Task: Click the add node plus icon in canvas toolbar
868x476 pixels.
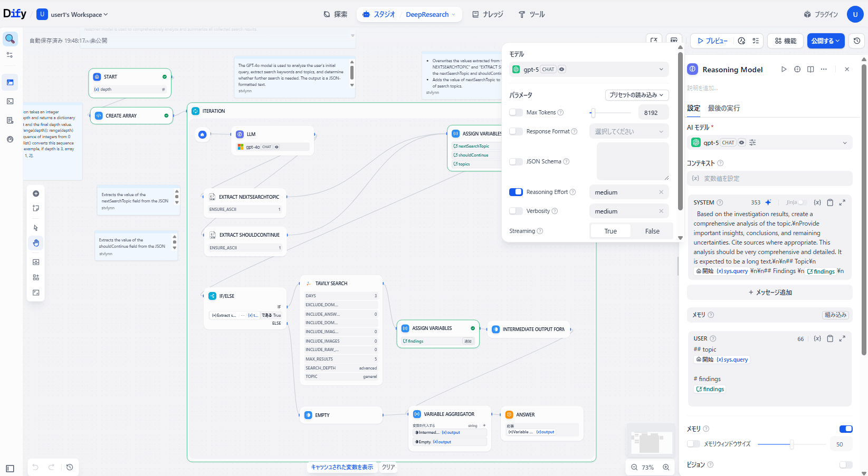Action: (36, 193)
